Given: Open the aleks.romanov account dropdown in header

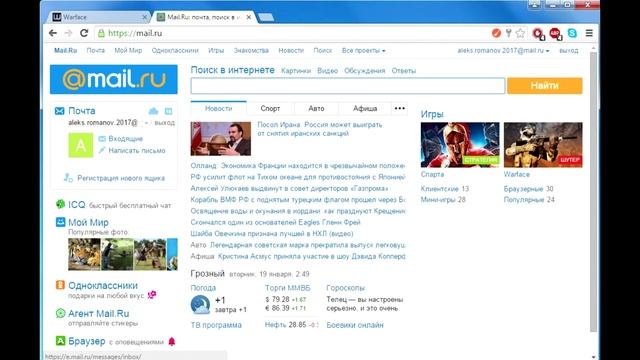Looking at the screenshot, I should click(503, 51).
